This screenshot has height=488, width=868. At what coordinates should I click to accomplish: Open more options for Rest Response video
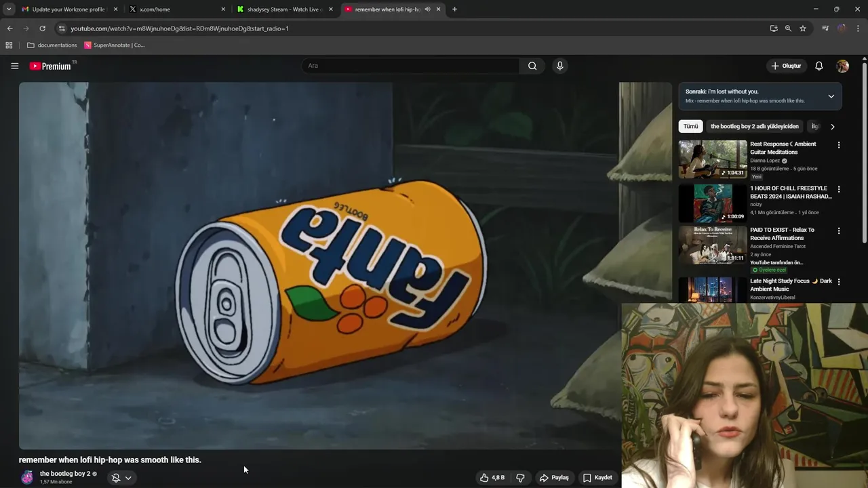pos(839,145)
